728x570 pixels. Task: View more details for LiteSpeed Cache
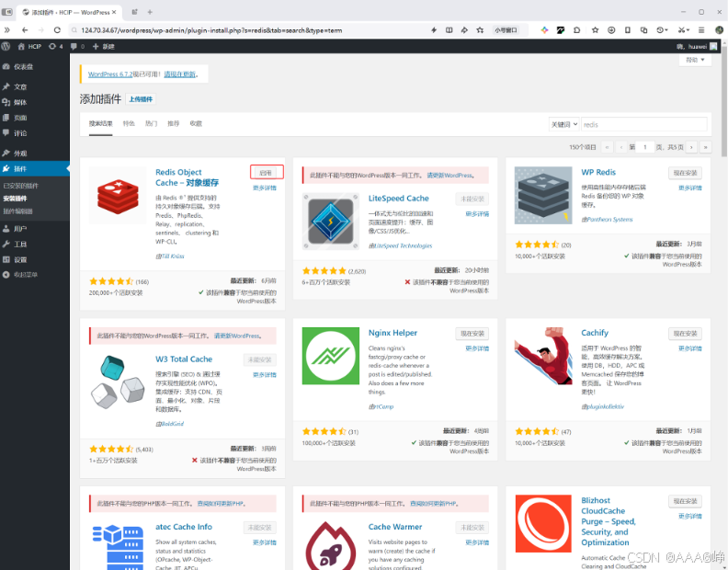(477, 214)
